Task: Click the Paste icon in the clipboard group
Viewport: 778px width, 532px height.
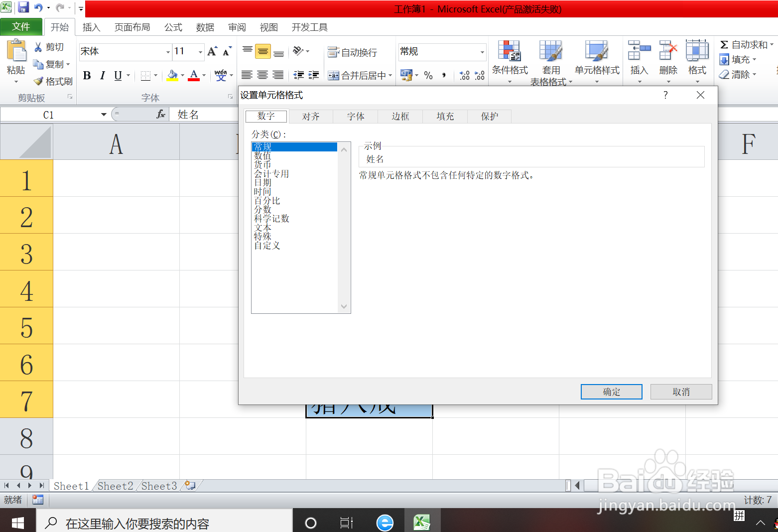Action: pyautogui.click(x=16, y=51)
